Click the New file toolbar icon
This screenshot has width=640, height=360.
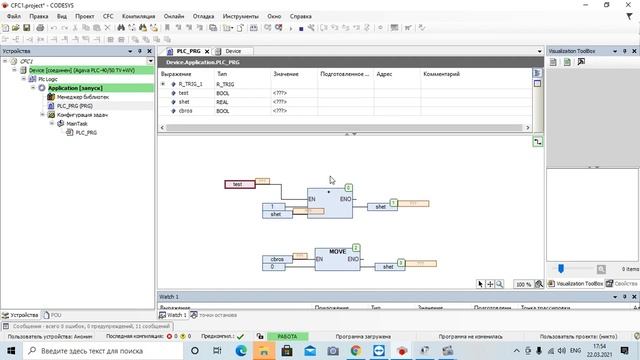tap(5, 28)
